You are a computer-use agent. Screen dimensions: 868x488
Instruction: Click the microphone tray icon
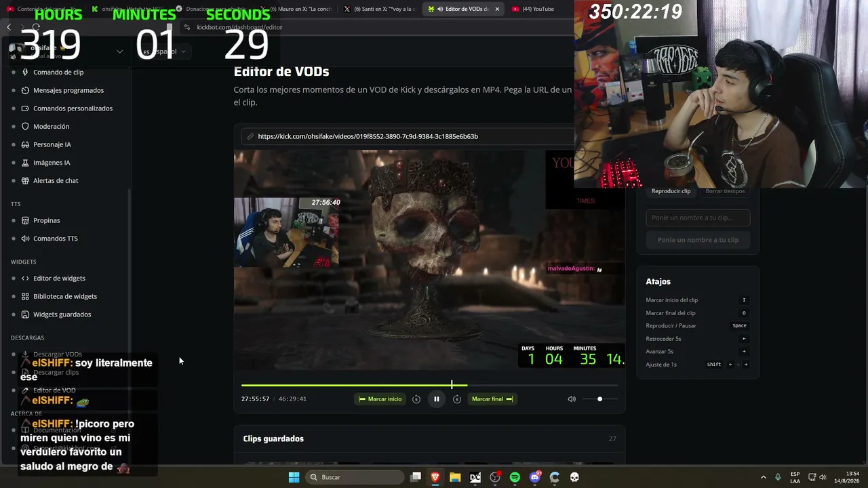tap(778, 477)
